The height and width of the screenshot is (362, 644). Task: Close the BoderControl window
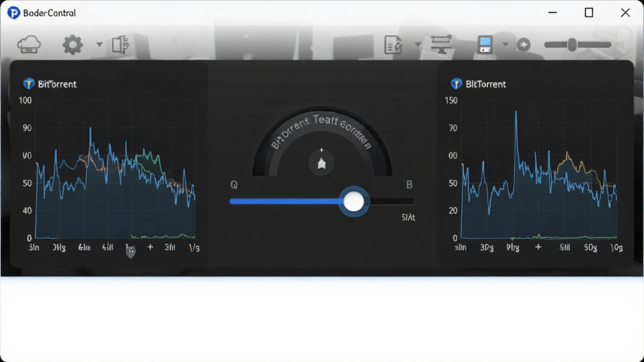[x=625, y=13]
